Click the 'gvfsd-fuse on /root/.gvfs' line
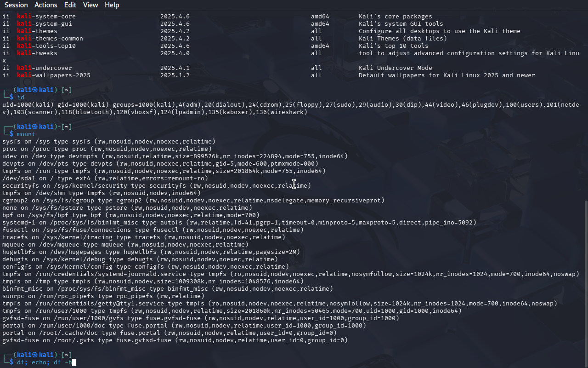The height and width of the screenshot is (368, 588). 175,340
